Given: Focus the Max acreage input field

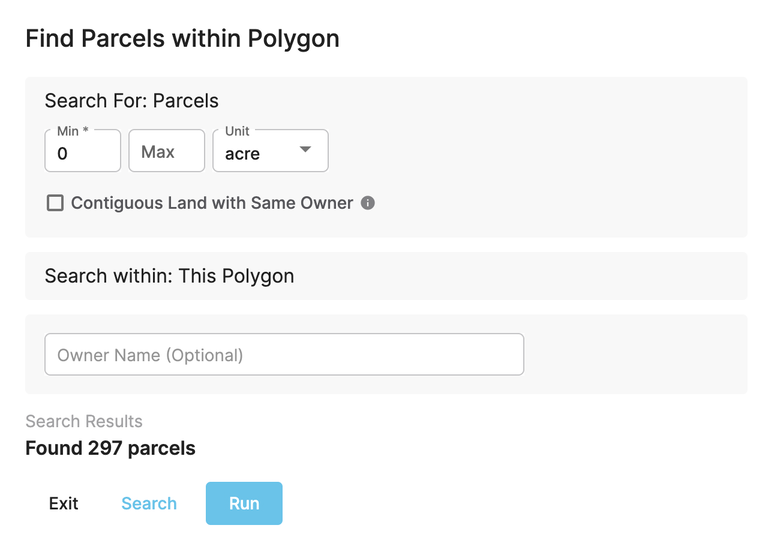Looking at the screenshot, I should [x=167, y=152].
